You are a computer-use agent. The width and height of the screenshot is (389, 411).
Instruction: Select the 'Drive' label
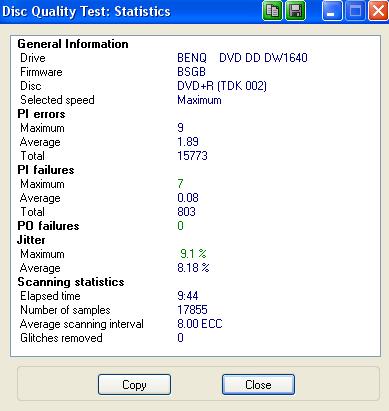(33, 58)
